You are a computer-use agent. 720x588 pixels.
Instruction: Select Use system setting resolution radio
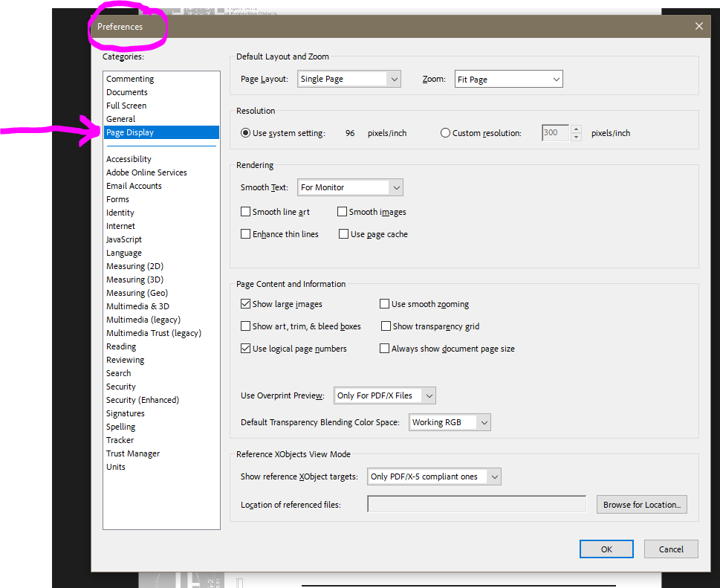[246, 133]
